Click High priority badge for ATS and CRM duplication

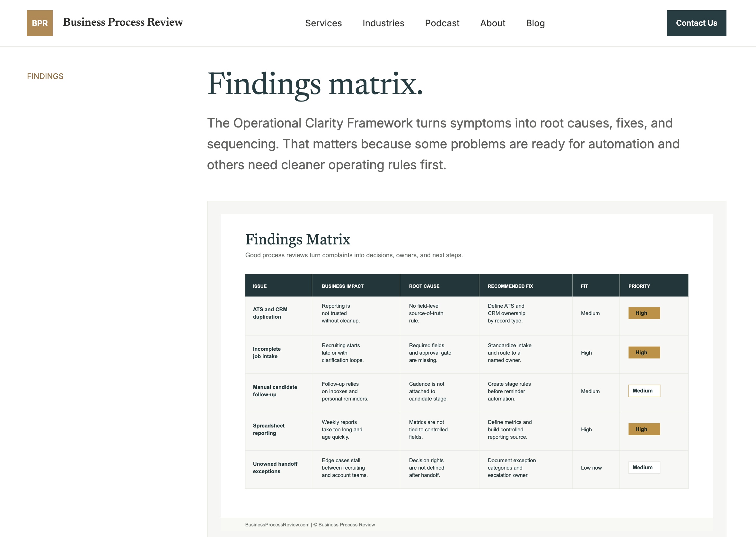tap(644, 313)
